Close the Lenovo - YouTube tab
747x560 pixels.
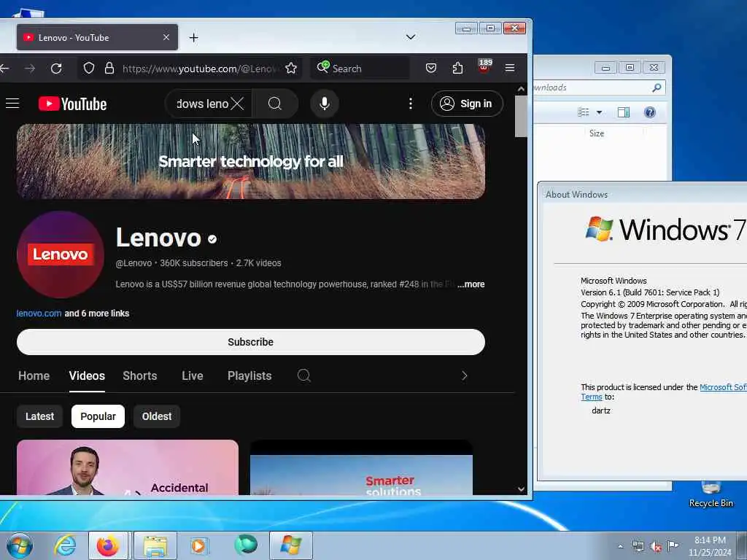(166, 37)
